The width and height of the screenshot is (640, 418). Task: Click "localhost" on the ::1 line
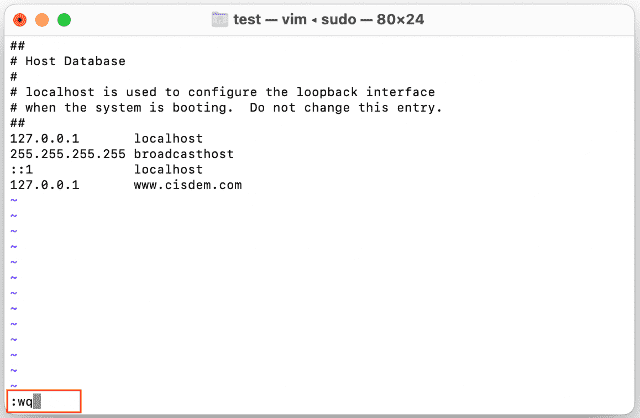point(168,170)
